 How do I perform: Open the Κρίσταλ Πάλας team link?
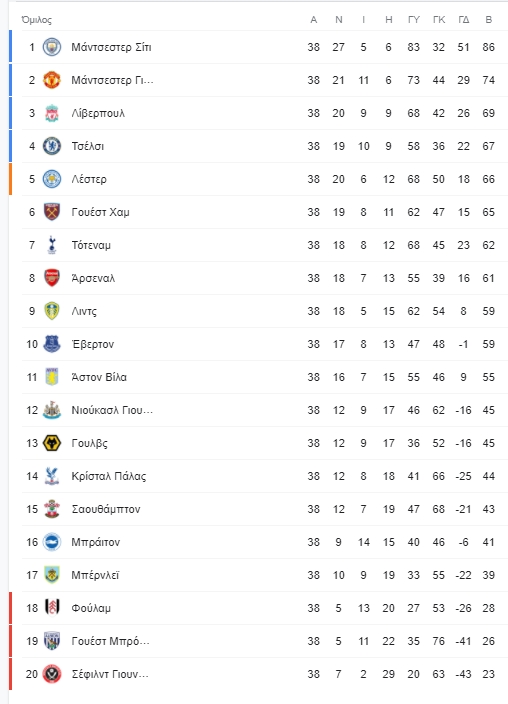pyautogui.click(x=109, y=476)
